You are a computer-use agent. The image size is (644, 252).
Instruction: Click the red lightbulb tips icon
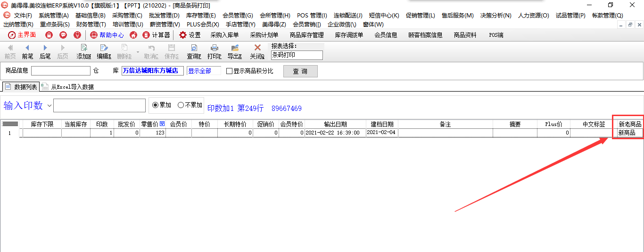pyautogui.click(x=77, y=35)
